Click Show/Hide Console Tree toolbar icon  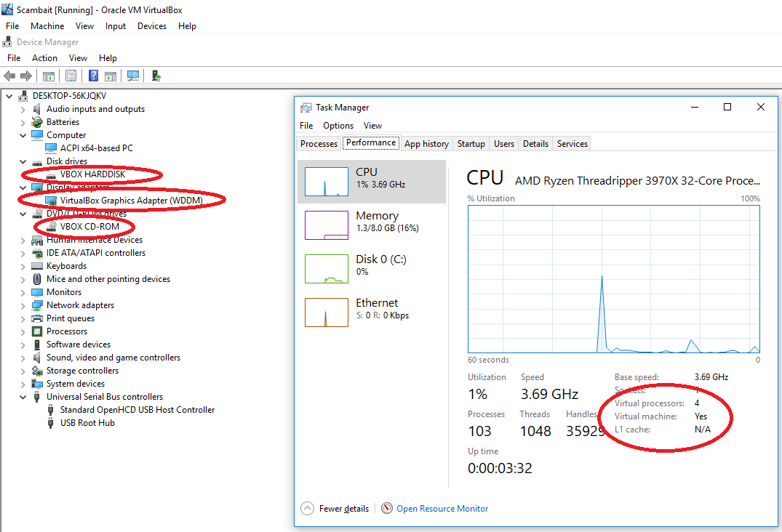pyautogui.click(x=49, y=76)
